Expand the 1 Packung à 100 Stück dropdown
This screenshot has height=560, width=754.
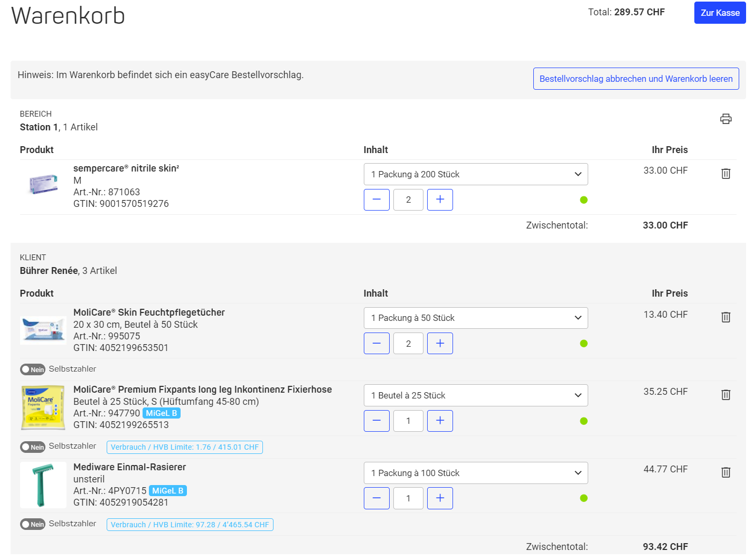tap(476, 473)
